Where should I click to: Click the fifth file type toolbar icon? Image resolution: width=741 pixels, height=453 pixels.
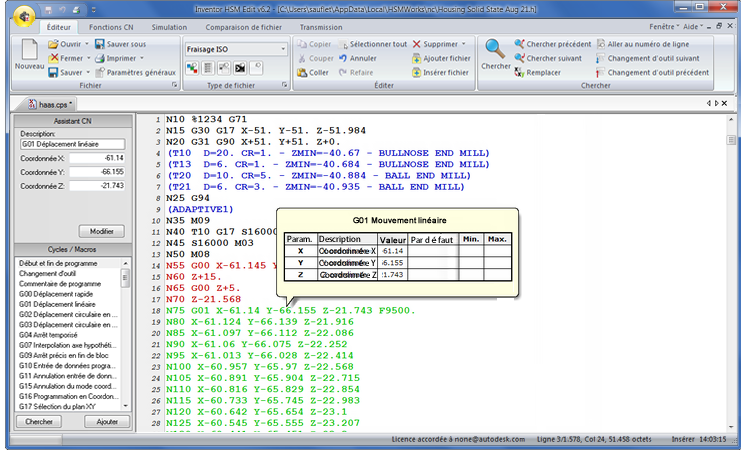256,68
